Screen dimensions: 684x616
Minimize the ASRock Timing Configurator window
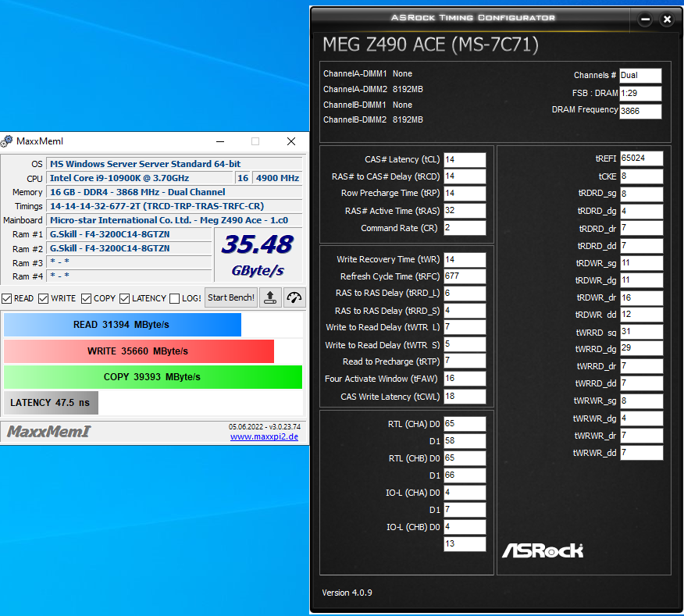(645, 20)
